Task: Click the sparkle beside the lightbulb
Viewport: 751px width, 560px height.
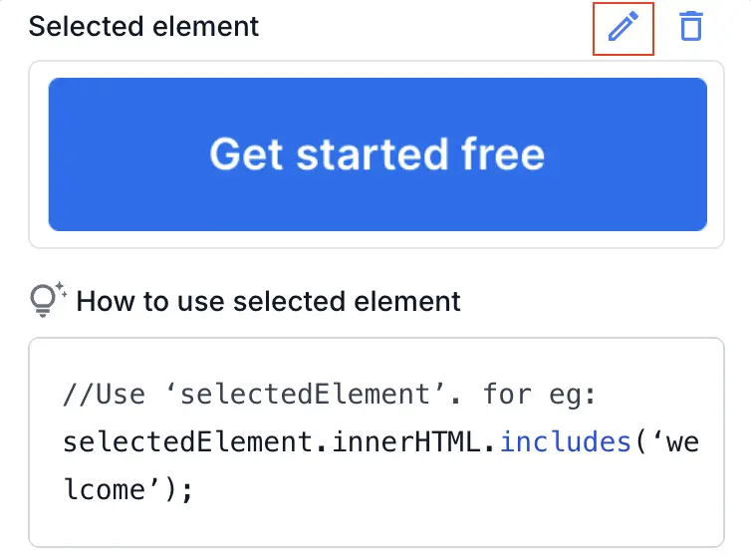Action: point(60,289)
